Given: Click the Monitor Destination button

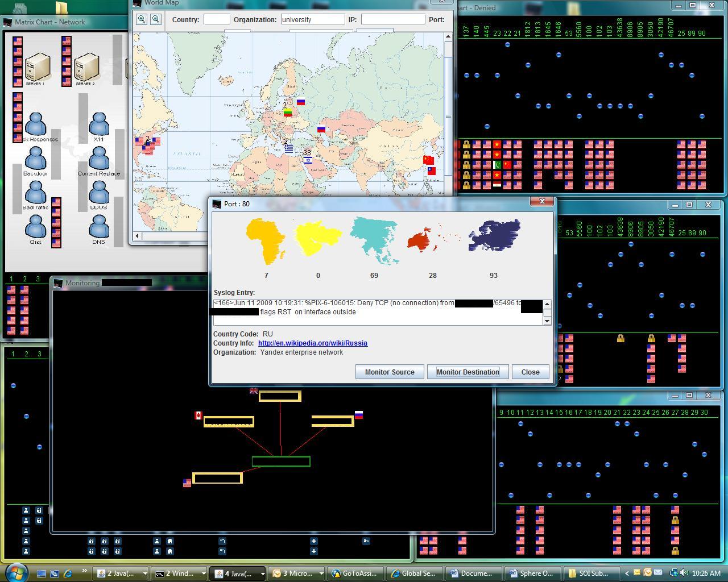Looking at the screenshot, I should pyautogui.click(x=468, y=372).
